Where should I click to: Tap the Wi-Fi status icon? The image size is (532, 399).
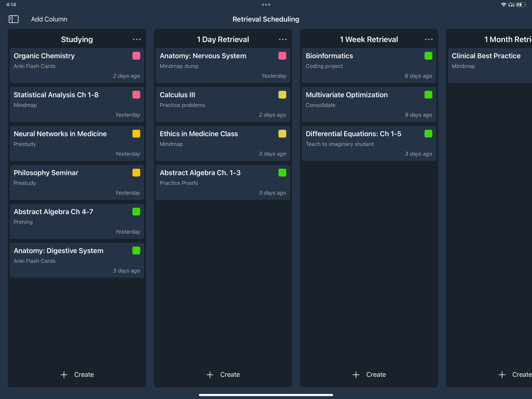(503, 4)
